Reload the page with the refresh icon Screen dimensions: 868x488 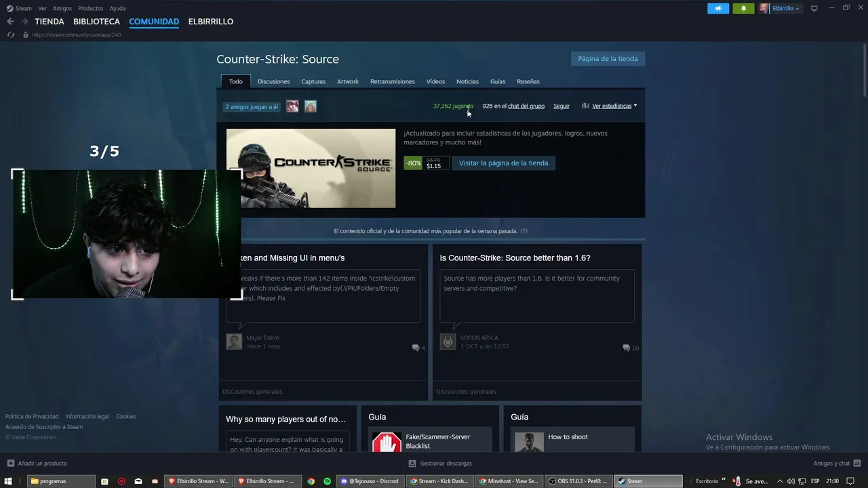pos(10,35)
